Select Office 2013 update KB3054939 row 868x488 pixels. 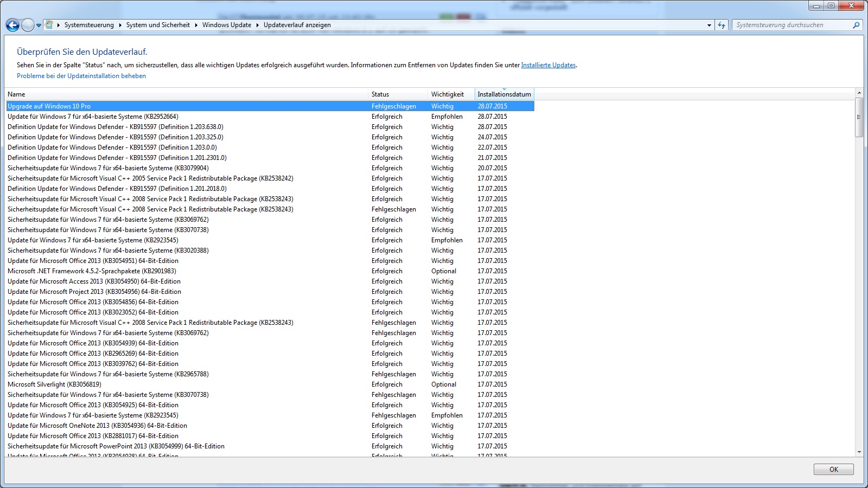pos(270,343)
